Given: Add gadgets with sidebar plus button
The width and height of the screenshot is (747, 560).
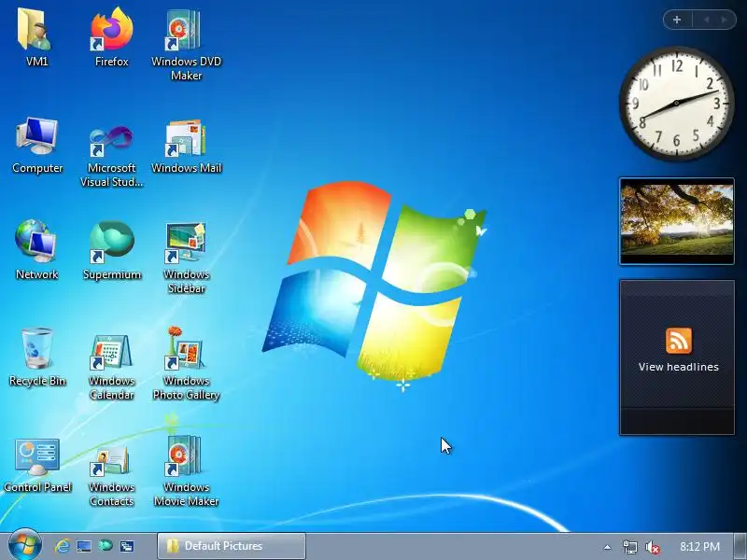Looking at the screenshot, I should [677, 20].
